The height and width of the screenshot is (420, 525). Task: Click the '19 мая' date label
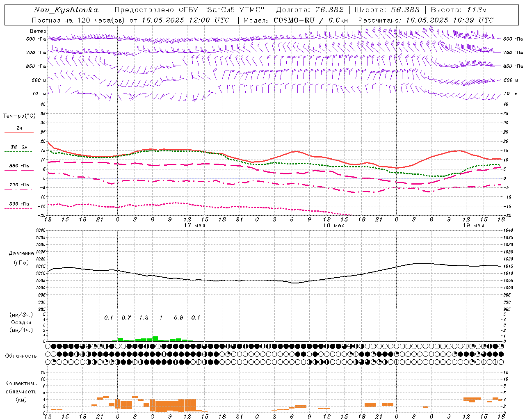point(473,226)
